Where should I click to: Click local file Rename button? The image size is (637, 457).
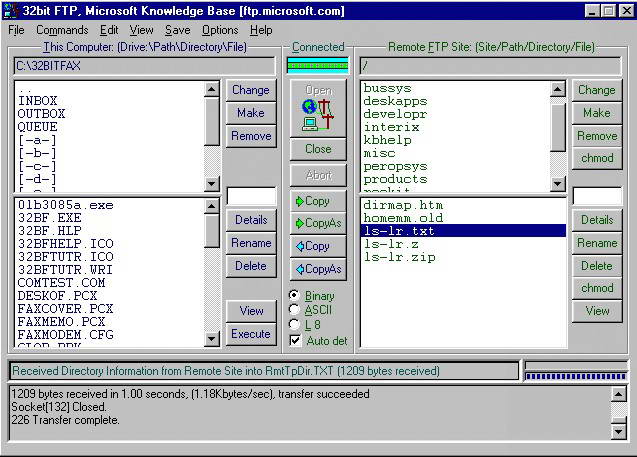(x=251, y=243)
